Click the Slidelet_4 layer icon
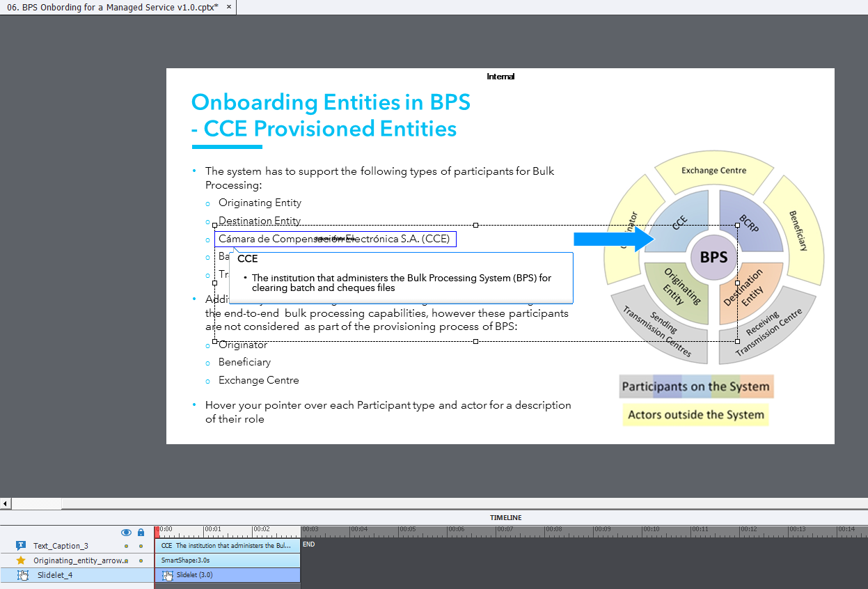Screen dimensions: 868x589 23,575
